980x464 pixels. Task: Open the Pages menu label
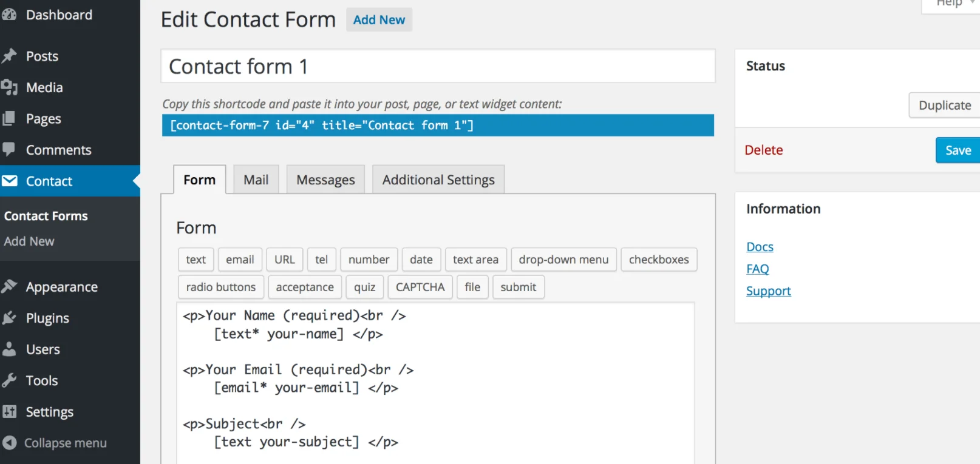pyautogui.click(x=44, y=119)
